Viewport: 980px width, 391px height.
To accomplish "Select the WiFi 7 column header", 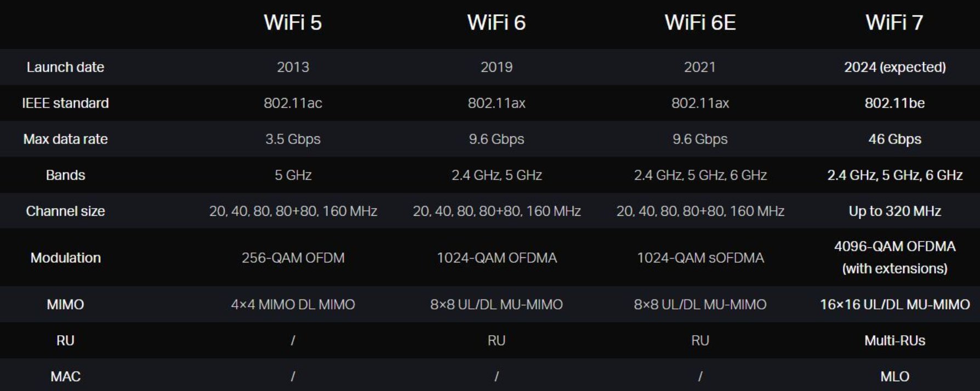I will tap(894, 23).
